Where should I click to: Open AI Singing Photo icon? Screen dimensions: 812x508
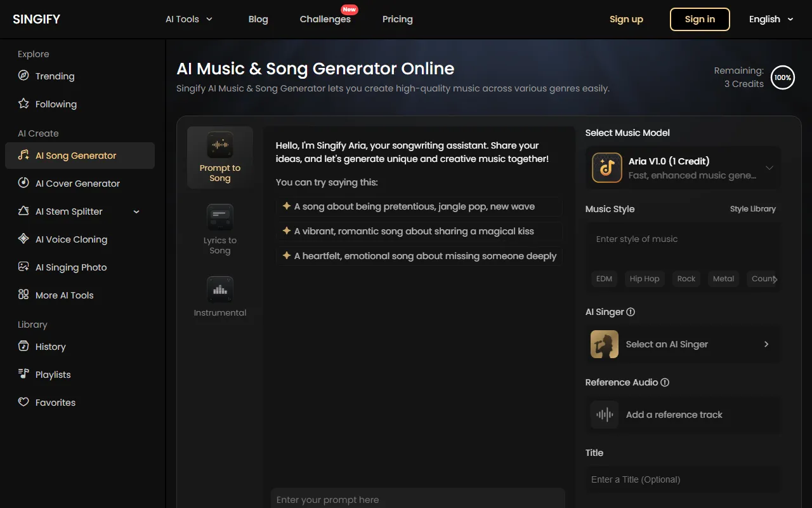23,267
